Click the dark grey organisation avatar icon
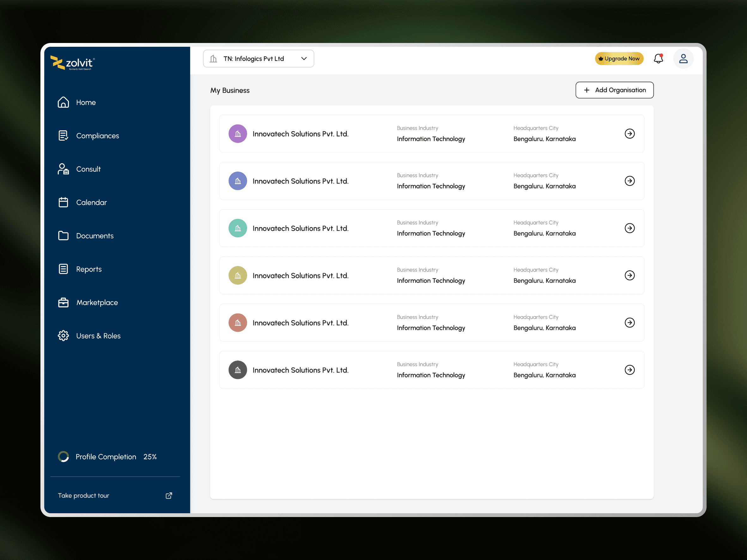Image resolution: width=747 pixels, height=560 pixels. pos(238,370)
